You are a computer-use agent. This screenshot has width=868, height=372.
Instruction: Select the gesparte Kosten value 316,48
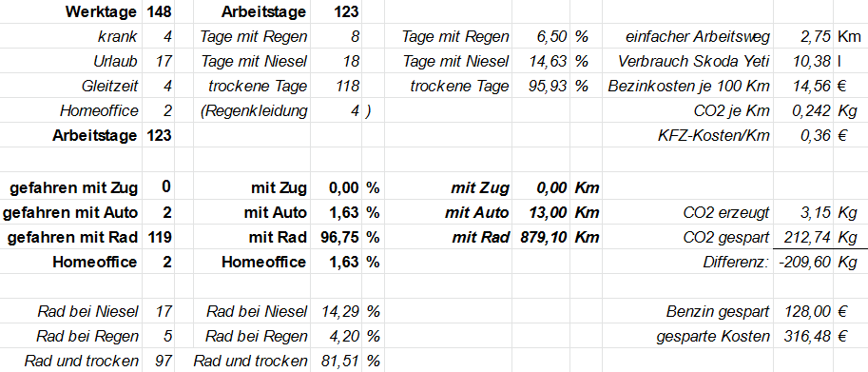[803, 336]
